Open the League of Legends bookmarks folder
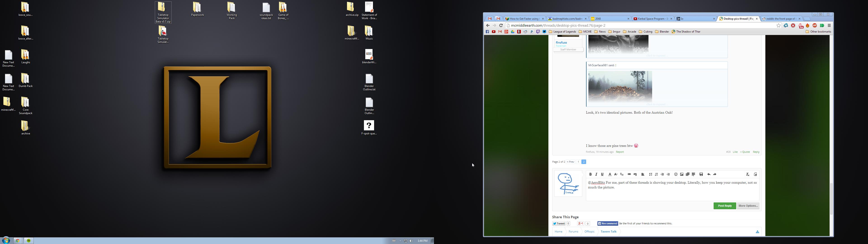 pos(562,32)
